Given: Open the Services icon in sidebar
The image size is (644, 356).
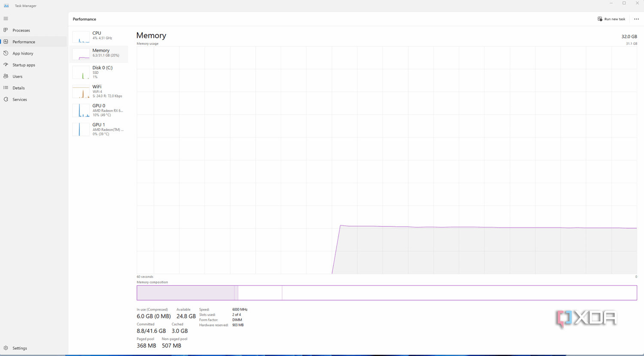Looking at the screenshot, I should (x=6, y=99).
